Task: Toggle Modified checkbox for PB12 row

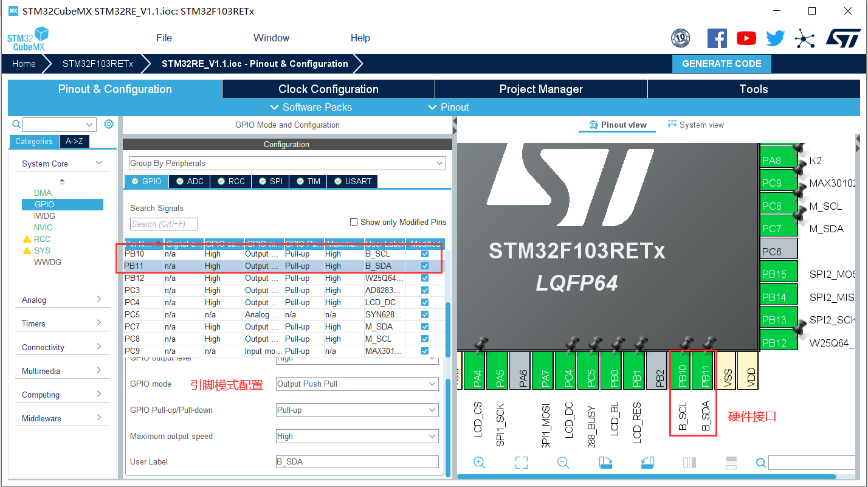Action: point(425,278)
